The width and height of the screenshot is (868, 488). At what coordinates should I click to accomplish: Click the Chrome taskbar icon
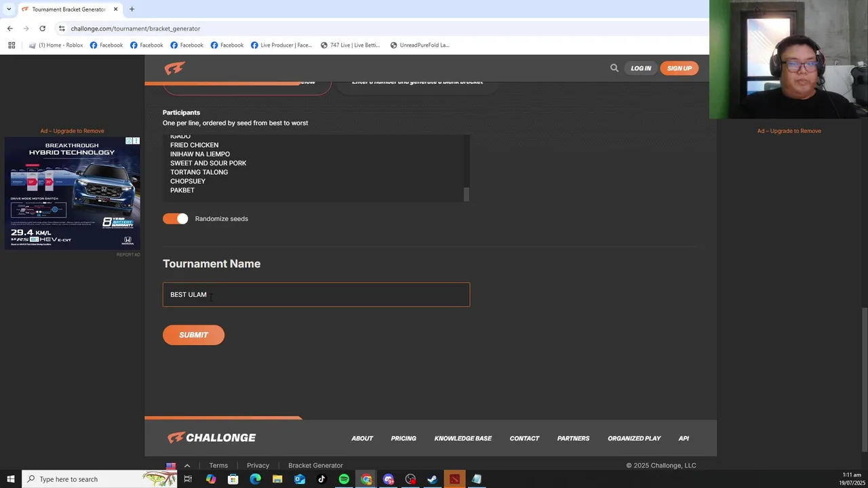(x=366, y=479)
